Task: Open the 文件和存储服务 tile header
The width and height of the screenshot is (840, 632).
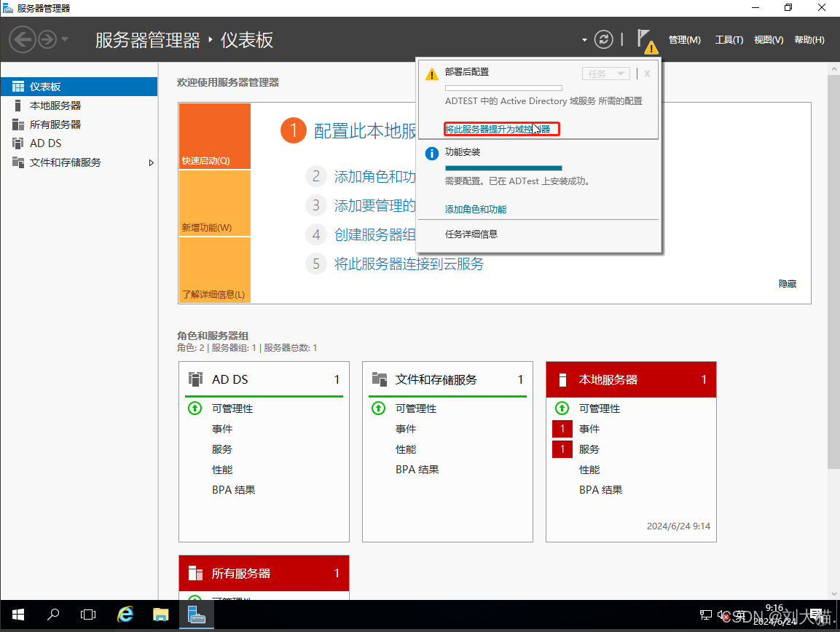Action: pyautogui.click(x=447, y=379)
